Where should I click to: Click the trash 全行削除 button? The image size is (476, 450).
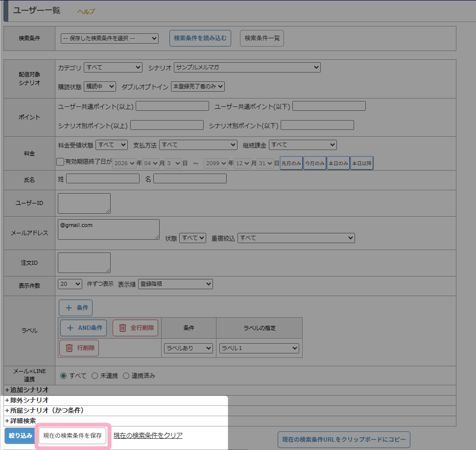coord(135,328)
